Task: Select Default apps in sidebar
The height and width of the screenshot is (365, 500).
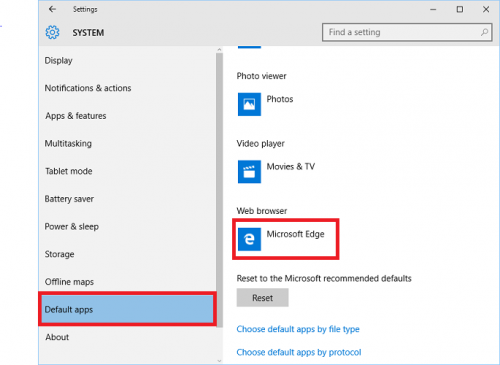Action: pos(127,309)
